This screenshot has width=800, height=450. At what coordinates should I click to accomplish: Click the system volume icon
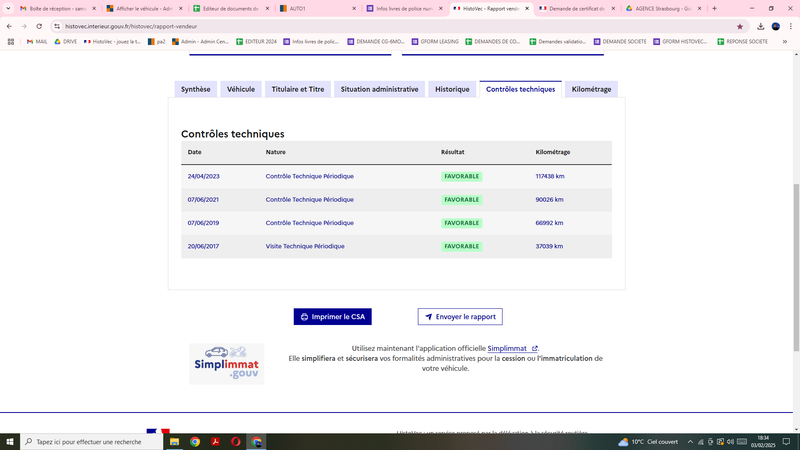tap(730, 442)
